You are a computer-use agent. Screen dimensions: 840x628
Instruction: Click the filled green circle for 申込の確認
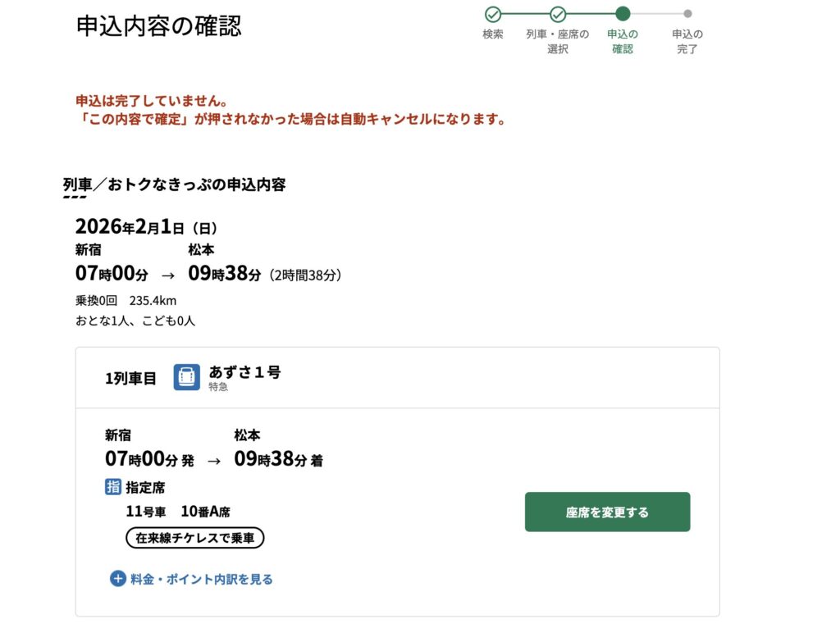click(623, 14)
